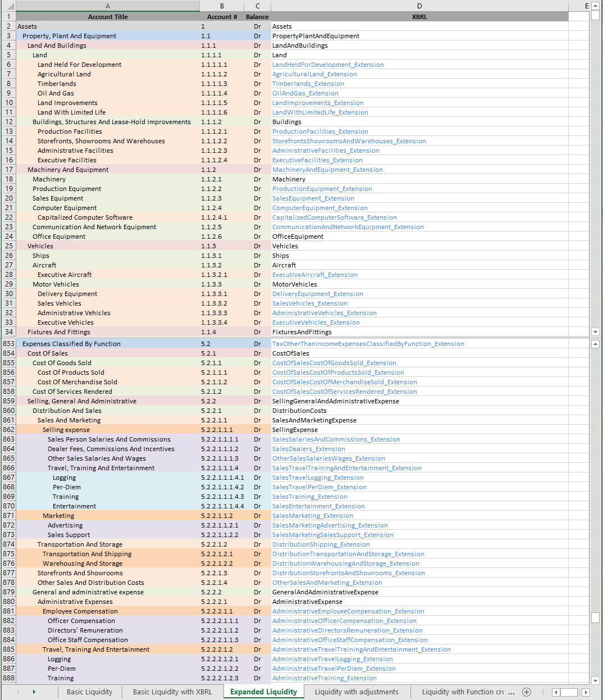The height and width of the screenshot is (700, 603).
Task: Click the 'Warehousing And Storage' account title
Action: [x=108, y=563]
